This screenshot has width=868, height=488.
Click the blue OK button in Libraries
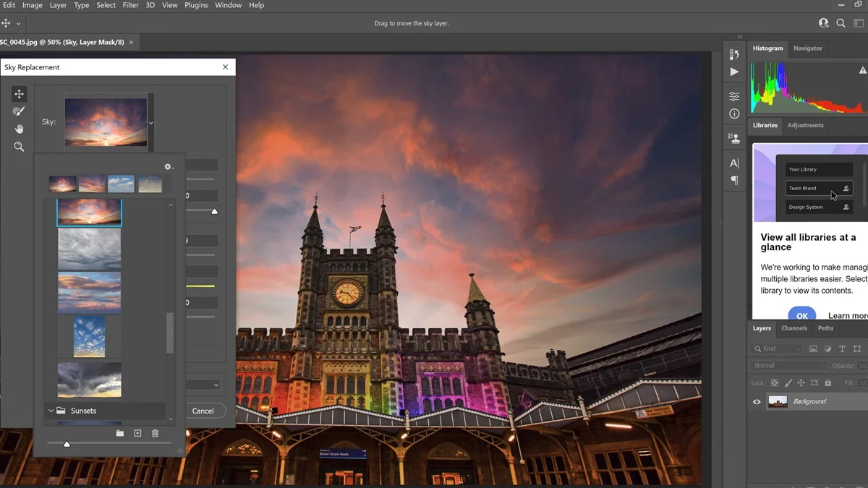[801, 315]
